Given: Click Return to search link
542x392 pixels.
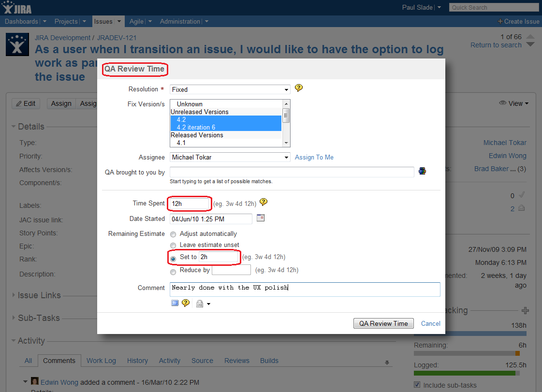Looking at the screenshot, I should pyautogui.click(x=496, y=45).
